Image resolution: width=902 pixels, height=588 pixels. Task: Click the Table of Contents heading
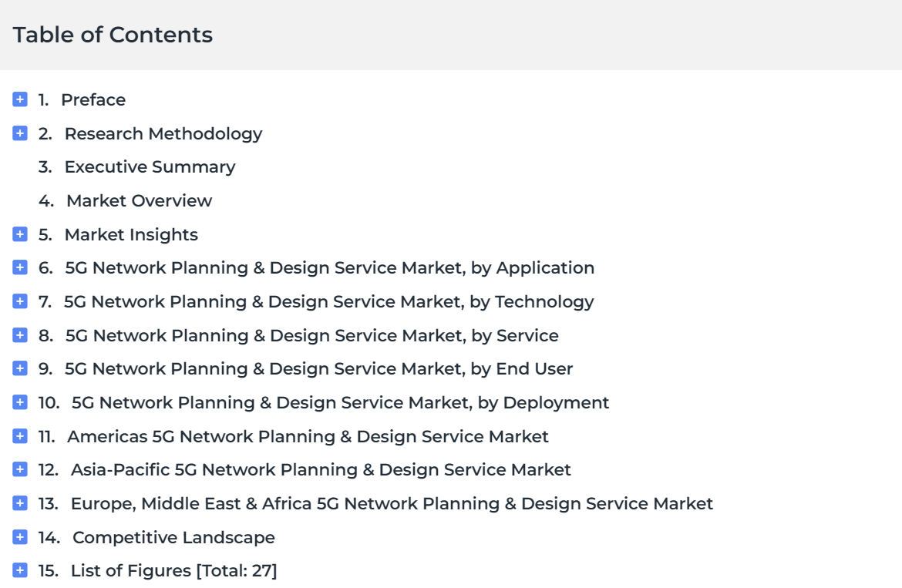113,35
